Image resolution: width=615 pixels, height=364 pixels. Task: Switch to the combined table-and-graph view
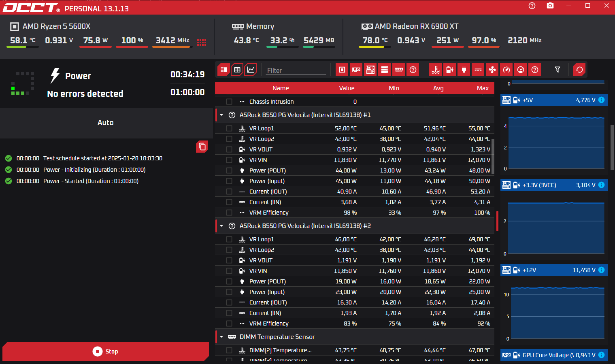[x=223, y=70]
